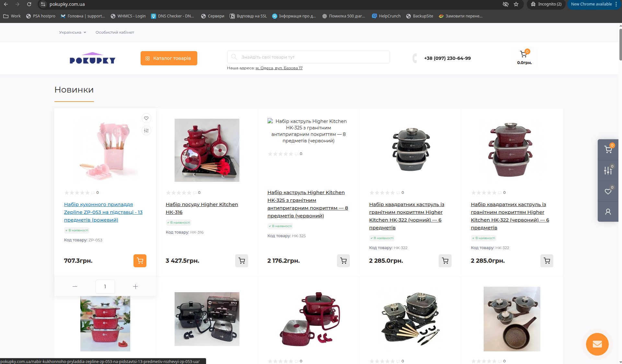The image size is (622, 364).
Task: Add pink Zepline ZP-053 set to wishlist
Action: 146,118
